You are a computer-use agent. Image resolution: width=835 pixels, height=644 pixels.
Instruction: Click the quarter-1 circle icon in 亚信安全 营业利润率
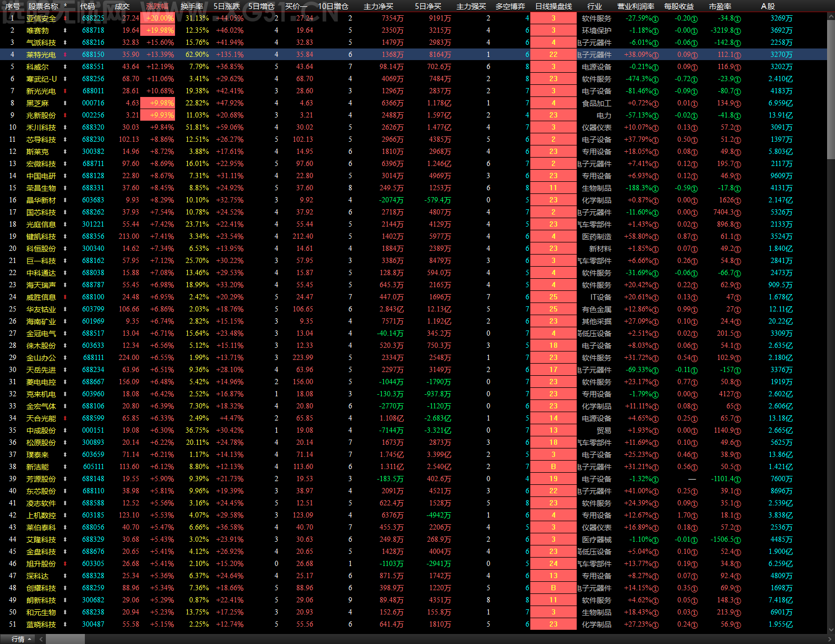pos(656,19)
